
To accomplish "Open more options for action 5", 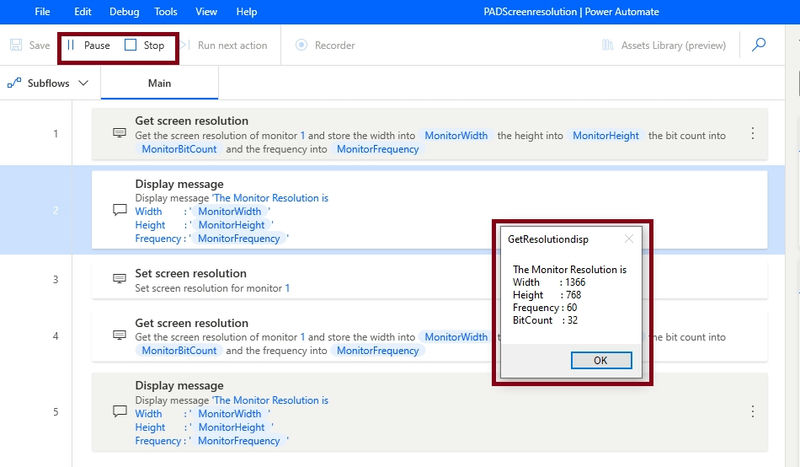I will point(753,412).
